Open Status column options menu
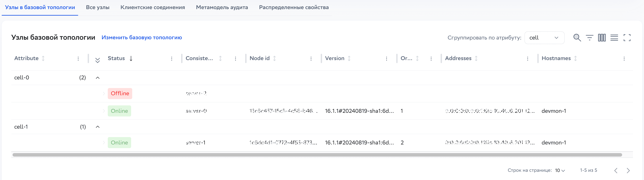 [172, 58]
